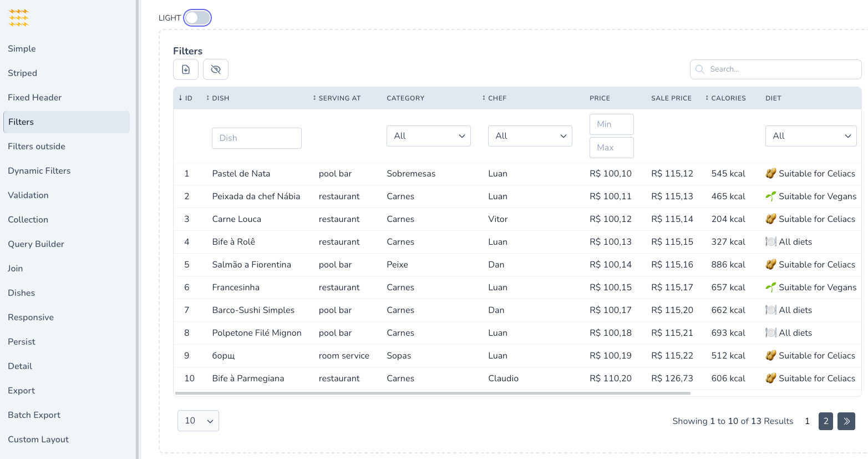Open the Category filter dropdown
This screenshot has height=459, width=868.
pos(428,136)
